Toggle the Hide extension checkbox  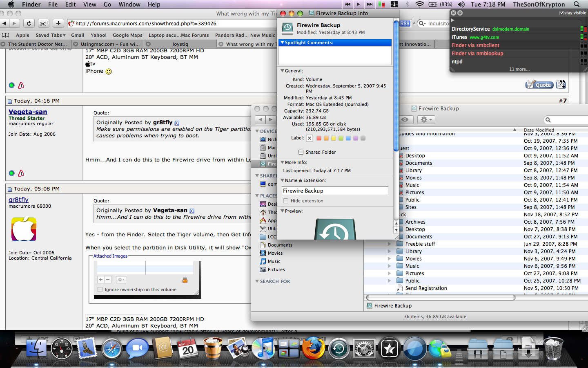pos(286,201)
